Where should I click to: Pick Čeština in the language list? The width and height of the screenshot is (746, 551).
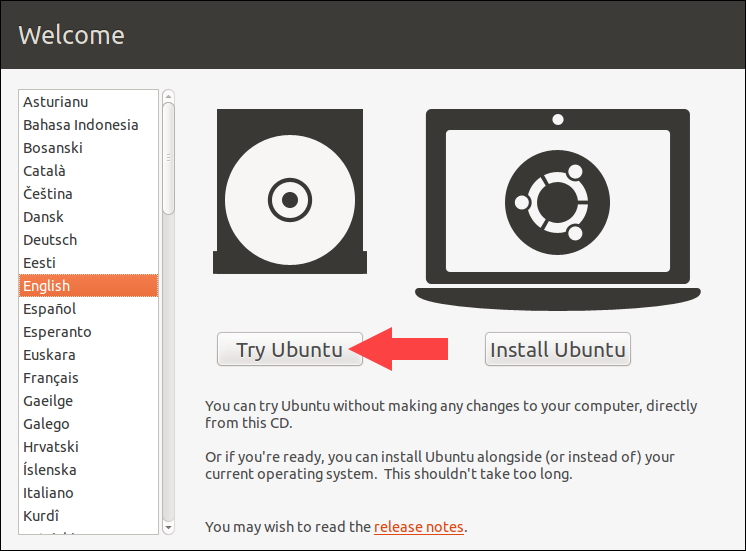click(88, 194)
